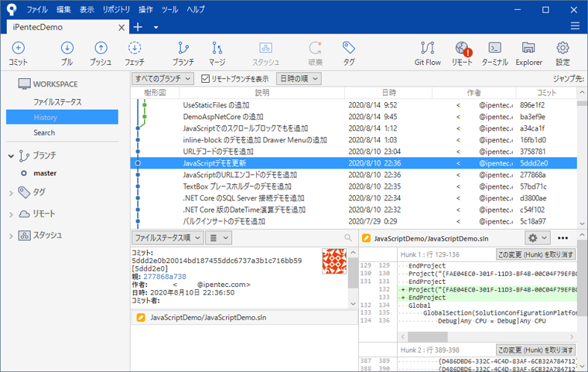Screen dimensions: 588x372
Task: Expand the Remotes (リモート) section
Action: pyautogui.click(x=11, y=214)
